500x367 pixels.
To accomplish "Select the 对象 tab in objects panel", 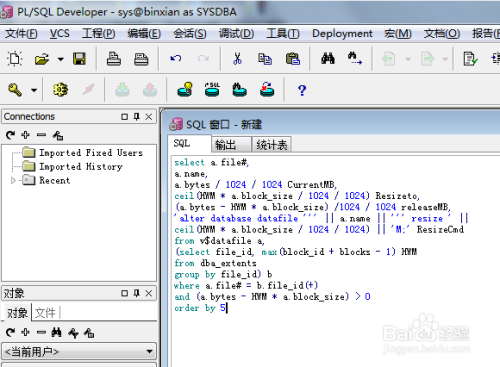I will click(x=17, y=313).
